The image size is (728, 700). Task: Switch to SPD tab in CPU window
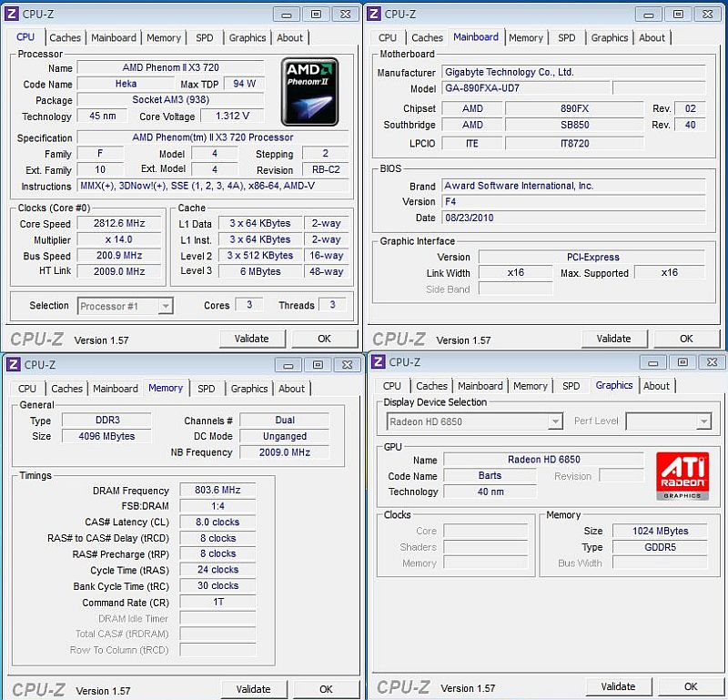pyautogui.click(x=204, y=37)
